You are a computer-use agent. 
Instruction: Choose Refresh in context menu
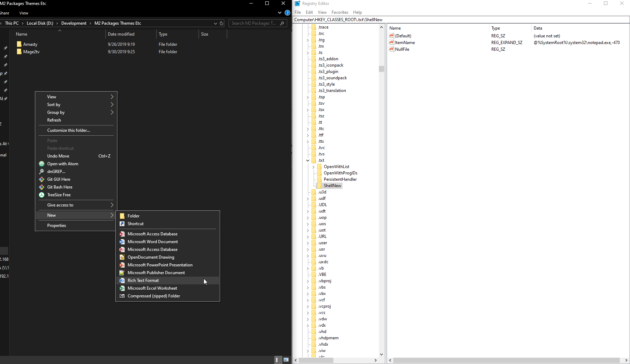coord(77,120)
